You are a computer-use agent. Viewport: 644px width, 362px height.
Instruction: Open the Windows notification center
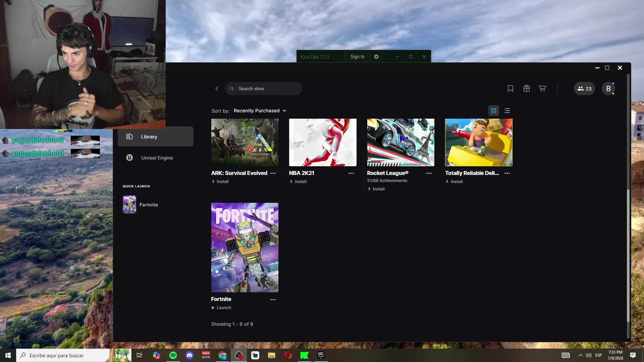pyautogui.click(x=633, y=355)
